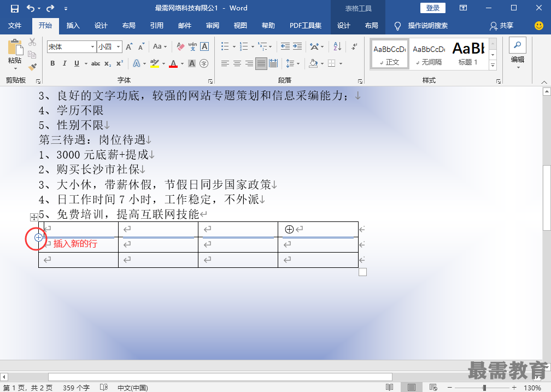Click the Redo arrow icon
Image resolution: width=551 pixels, height=392 pixels.
pos(51,8)
